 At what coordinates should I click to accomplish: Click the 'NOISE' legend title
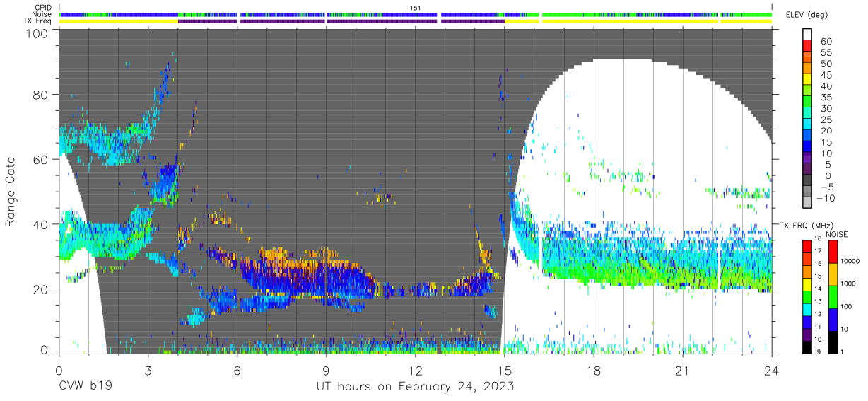pyautogui.click(x=838, y=235)
